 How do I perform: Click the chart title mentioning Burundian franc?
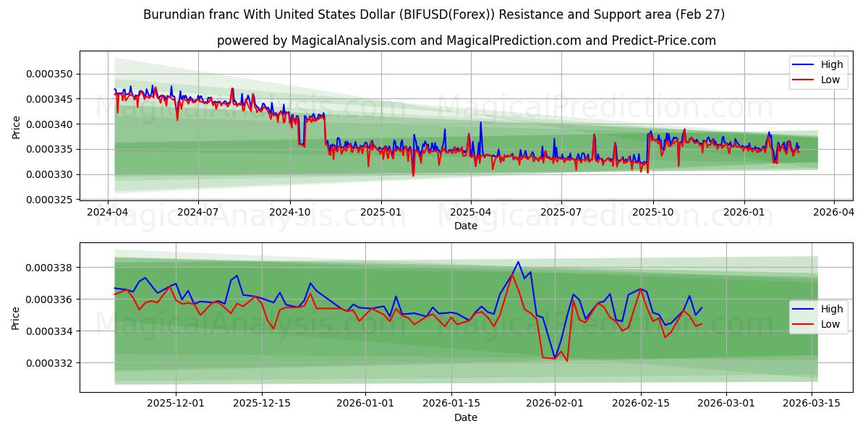pyautogui.click(x=434, y=14)
